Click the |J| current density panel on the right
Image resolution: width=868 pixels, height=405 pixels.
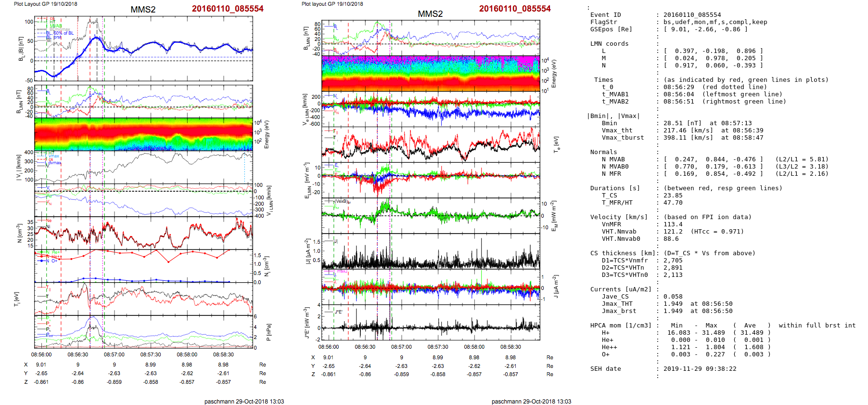(431, 251)
